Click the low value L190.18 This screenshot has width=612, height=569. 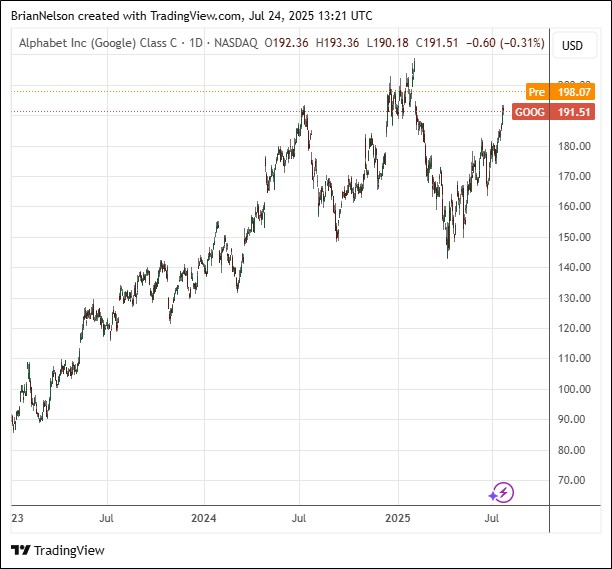point(388,43)
